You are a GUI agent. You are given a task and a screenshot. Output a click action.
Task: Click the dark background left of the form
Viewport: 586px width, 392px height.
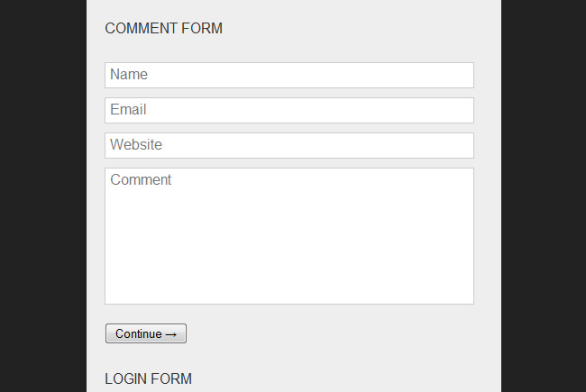43,196
